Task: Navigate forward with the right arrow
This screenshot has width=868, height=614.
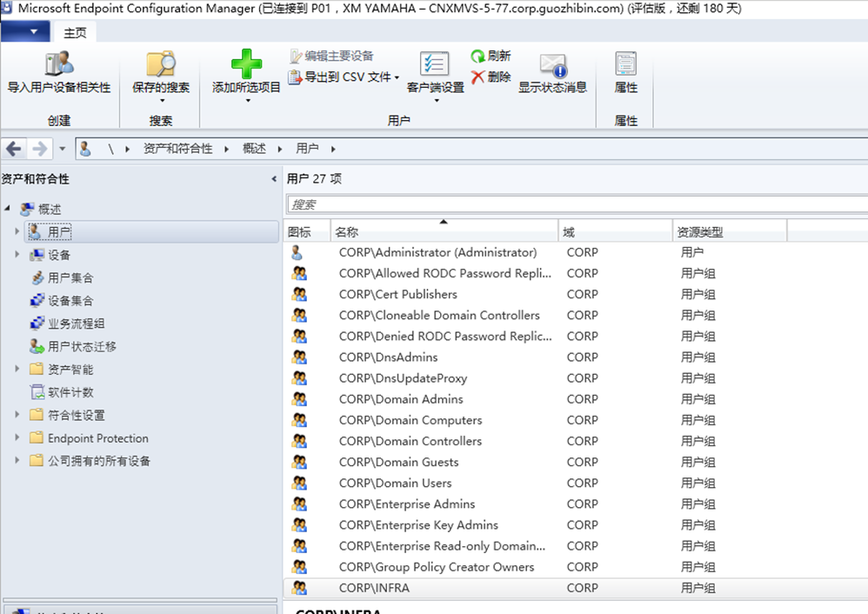Action: 40,149
